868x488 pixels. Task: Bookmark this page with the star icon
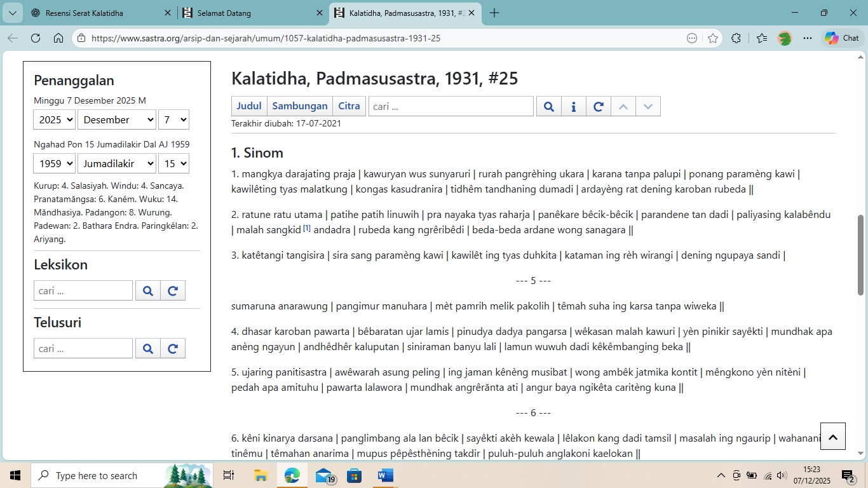coord(713,38)
